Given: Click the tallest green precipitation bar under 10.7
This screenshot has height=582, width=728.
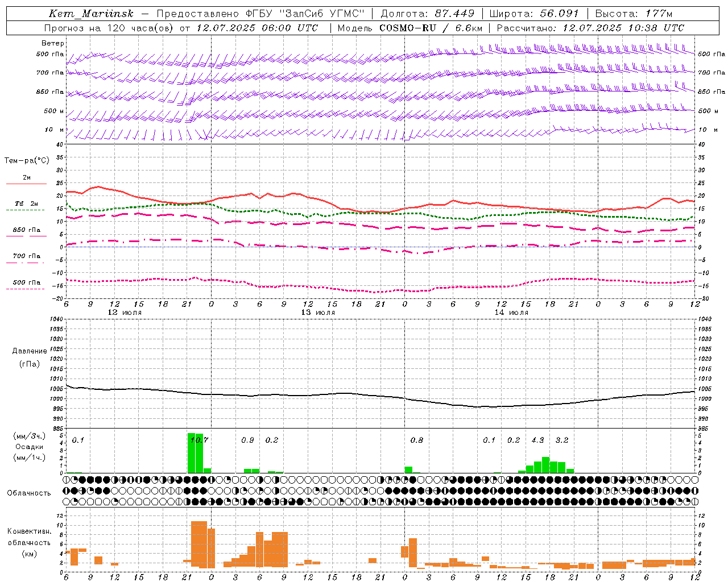Looking at the screenshot, I should tap(191, 453).
